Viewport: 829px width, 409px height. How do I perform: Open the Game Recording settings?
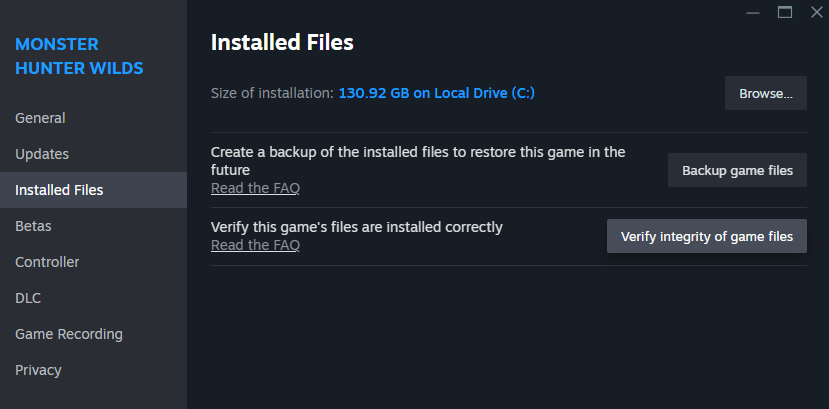coord(69,334)
